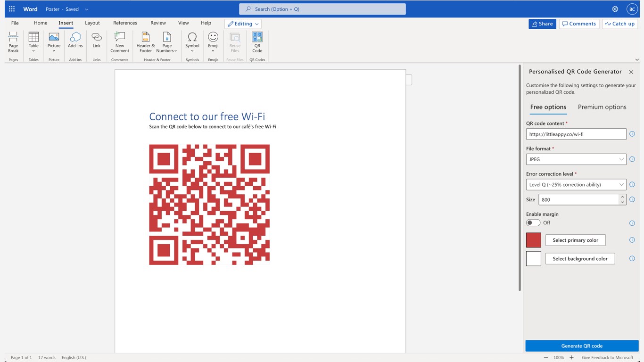Open Page Numbers tool
Image resolution: width=644 pixels, height=362 pixels.
[167, 42]
